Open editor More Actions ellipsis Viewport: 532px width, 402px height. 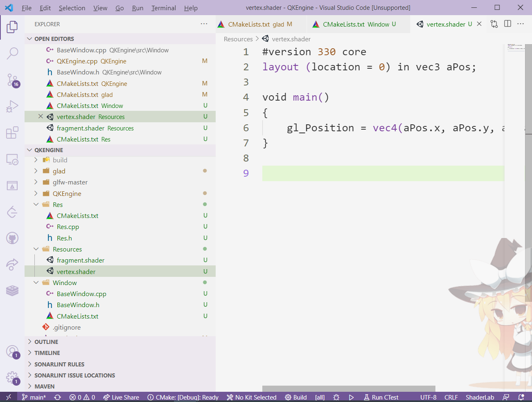coord(521,24)
